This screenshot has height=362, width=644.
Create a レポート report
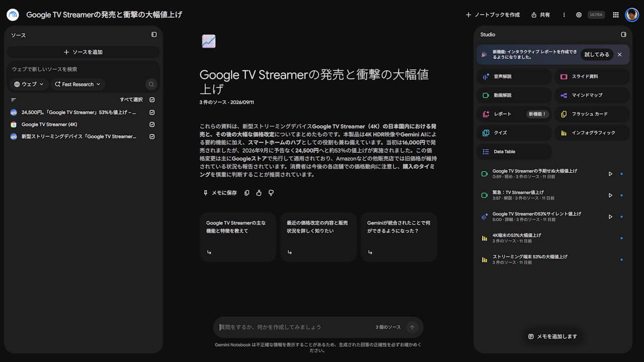click(514, 114)
